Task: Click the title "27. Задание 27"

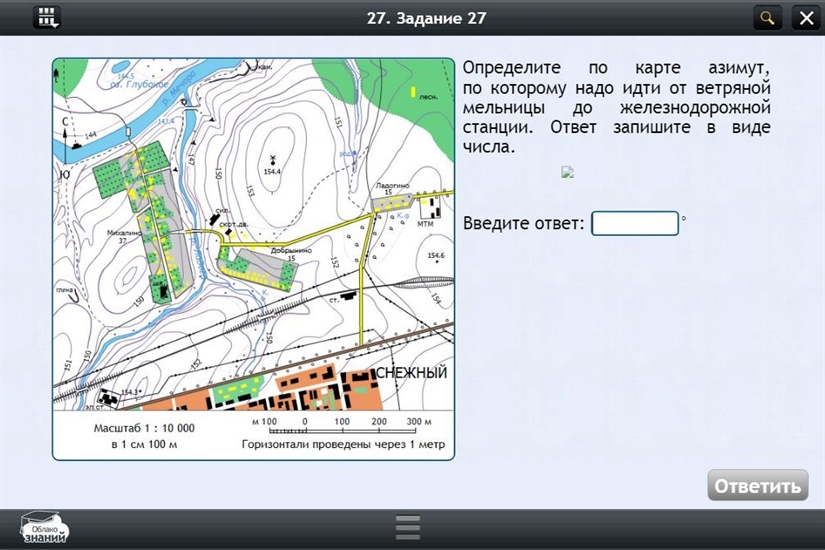Action: click(412, 17)
